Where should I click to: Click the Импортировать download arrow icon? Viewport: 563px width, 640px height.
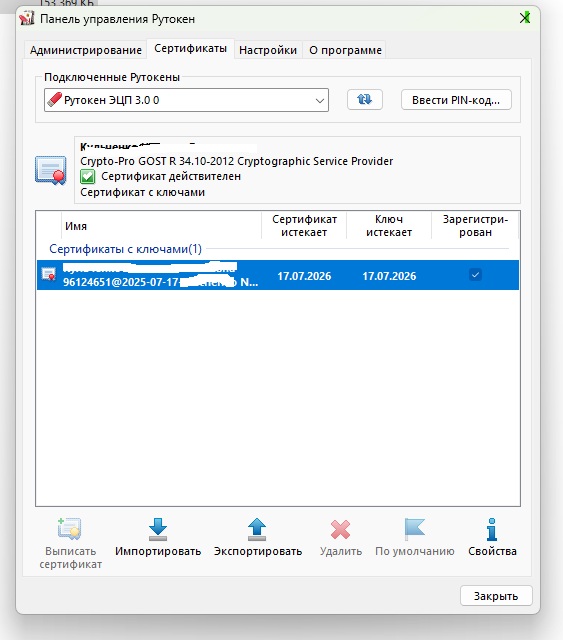pos(158,529)
